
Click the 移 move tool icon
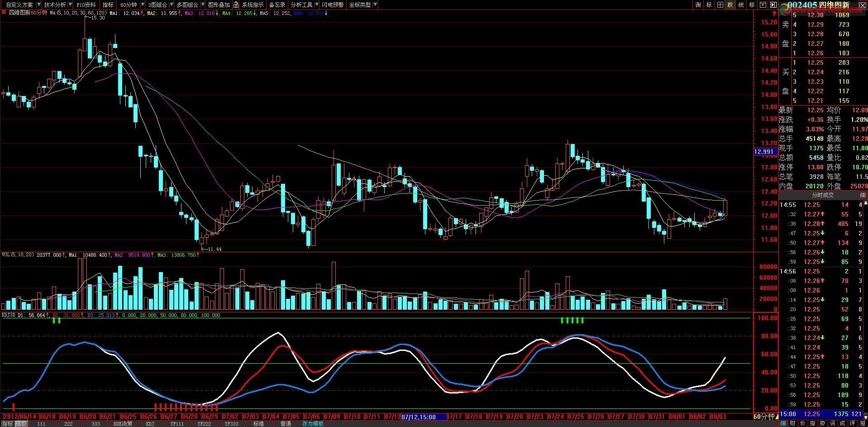click(x=752, y=5)
